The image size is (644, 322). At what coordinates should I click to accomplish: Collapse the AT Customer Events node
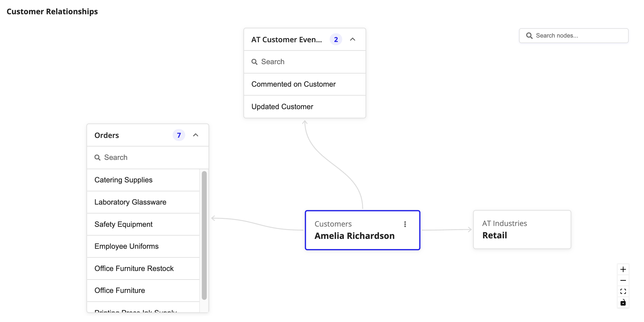pyautogui.click(x=353, y=39)
